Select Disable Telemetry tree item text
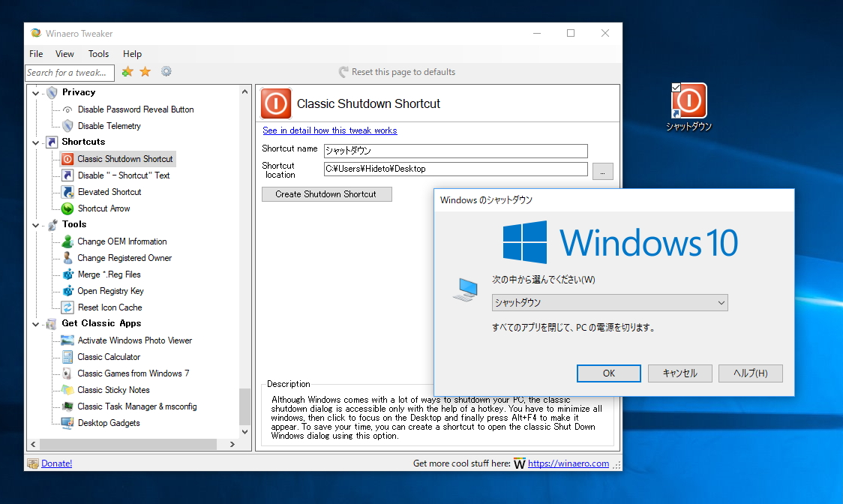 (x=109, y=126)
